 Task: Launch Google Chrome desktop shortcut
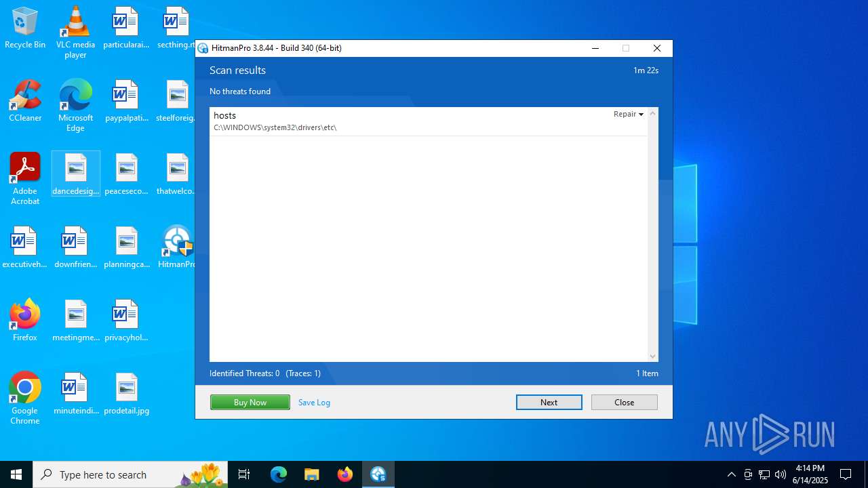click(25, 399)
